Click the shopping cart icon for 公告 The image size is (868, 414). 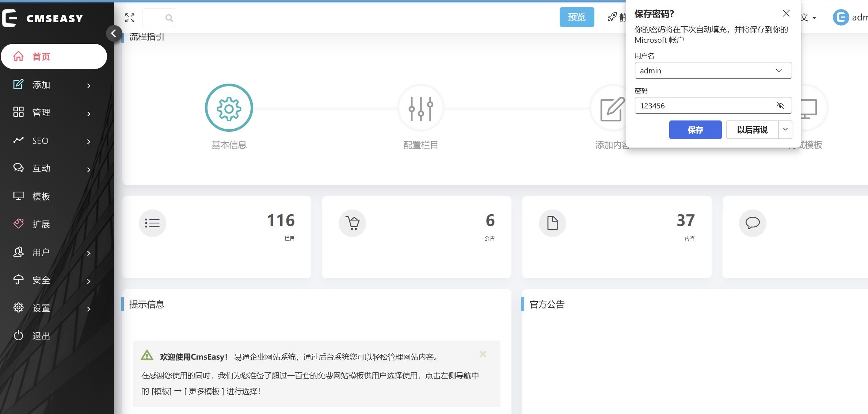coord(353,223)
